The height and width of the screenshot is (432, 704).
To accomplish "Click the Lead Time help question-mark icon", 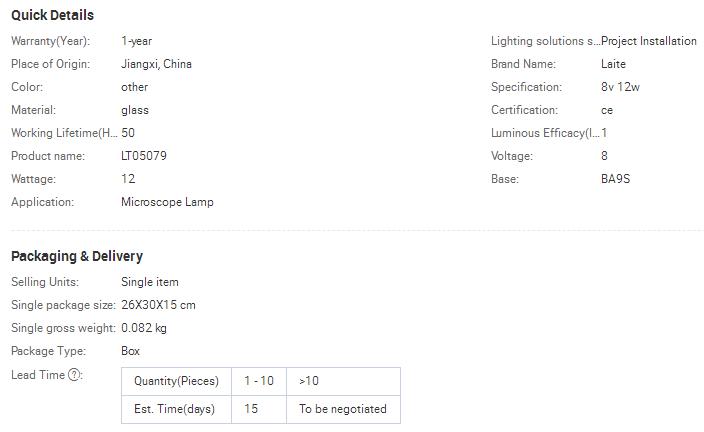I will (x=74, y=375).
